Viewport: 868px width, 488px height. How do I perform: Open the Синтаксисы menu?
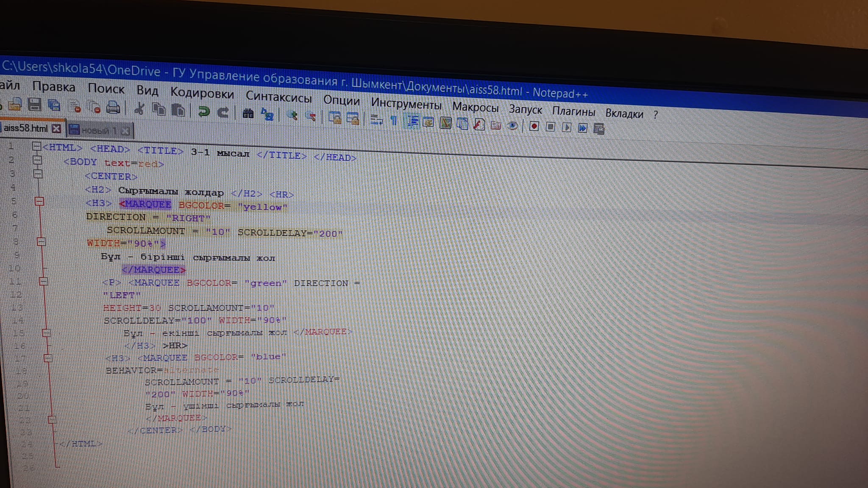tap(278, 97)
